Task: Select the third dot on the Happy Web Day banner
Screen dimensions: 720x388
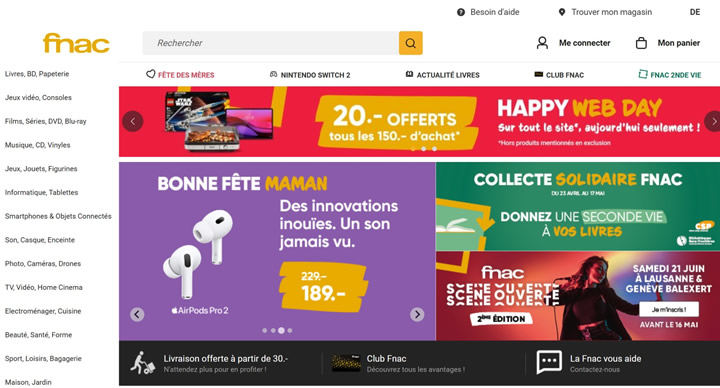Action: pos(434,149)
